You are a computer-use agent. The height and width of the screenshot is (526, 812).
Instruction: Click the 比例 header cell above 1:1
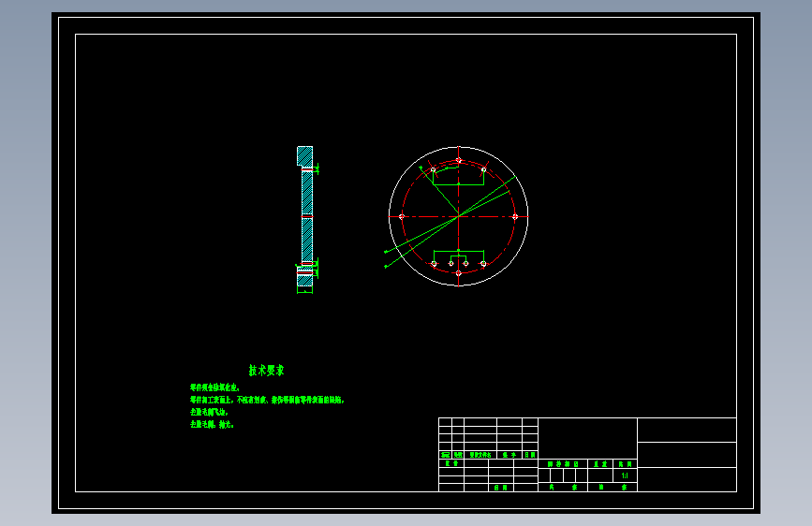pos(625,464)
